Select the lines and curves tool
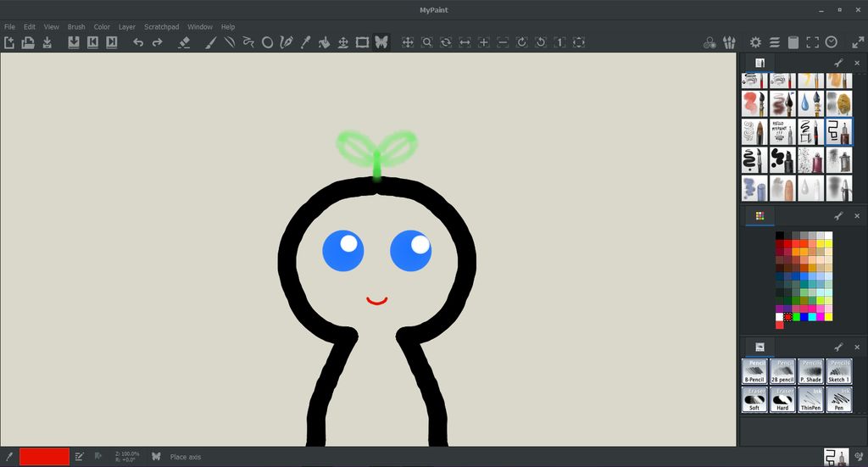 pos(230,42)
